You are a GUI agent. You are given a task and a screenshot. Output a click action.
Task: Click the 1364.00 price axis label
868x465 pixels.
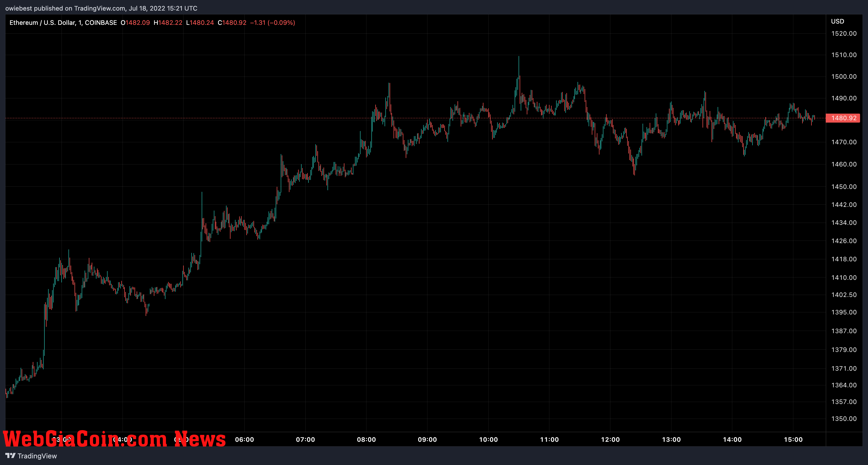point(844,385)
